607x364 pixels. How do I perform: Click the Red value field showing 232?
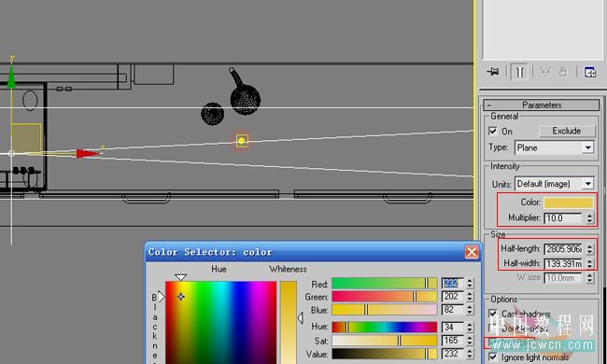coord(452,283)
